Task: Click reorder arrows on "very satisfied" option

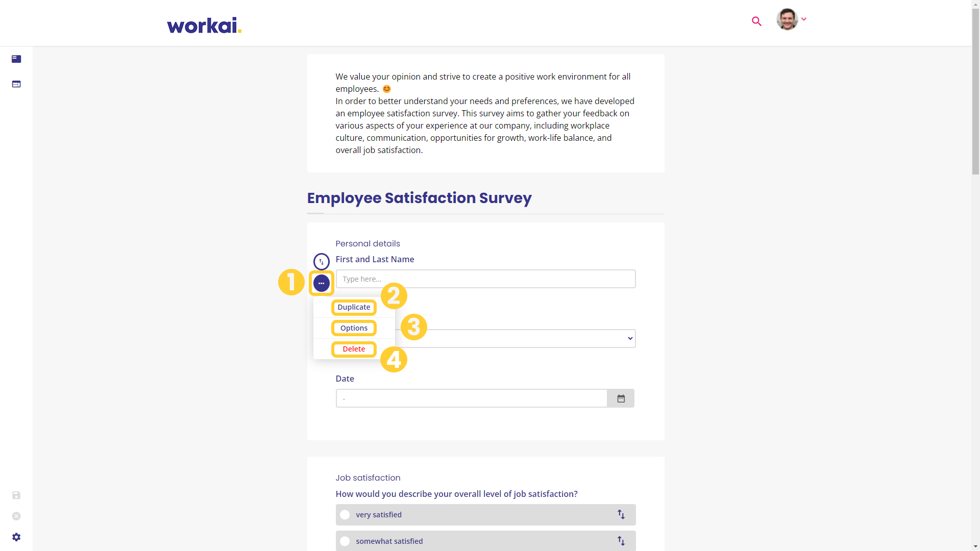Action: pos(621,514)
